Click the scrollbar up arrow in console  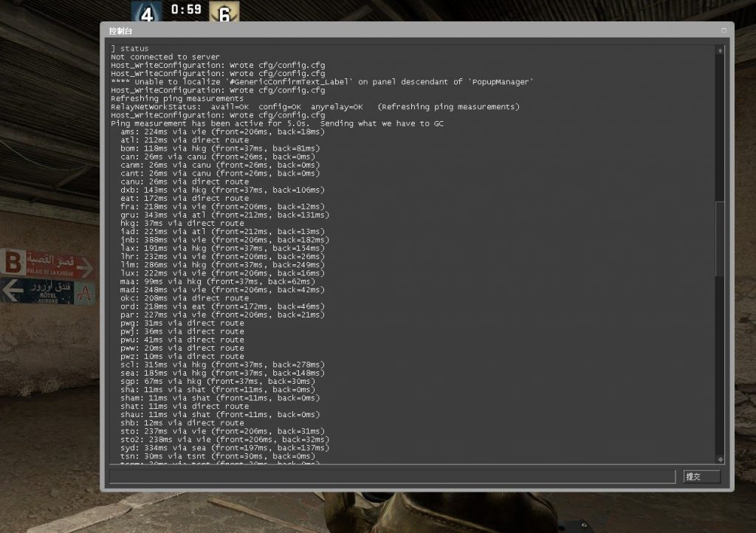tap(720, 50)
